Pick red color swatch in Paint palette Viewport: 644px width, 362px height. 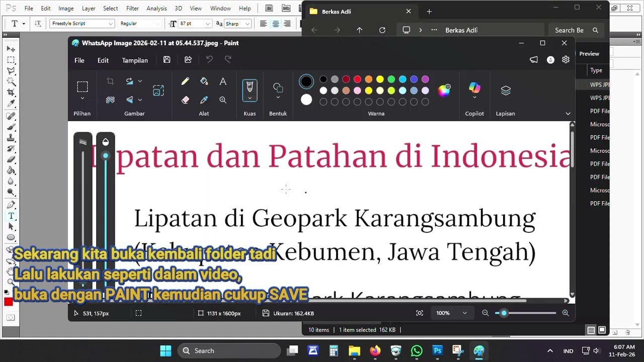pos(357,79)
